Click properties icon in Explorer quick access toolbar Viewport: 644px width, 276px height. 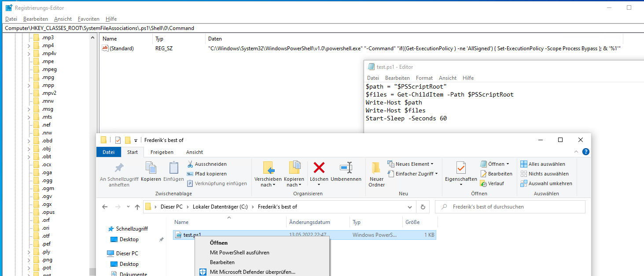click(118, 140)
